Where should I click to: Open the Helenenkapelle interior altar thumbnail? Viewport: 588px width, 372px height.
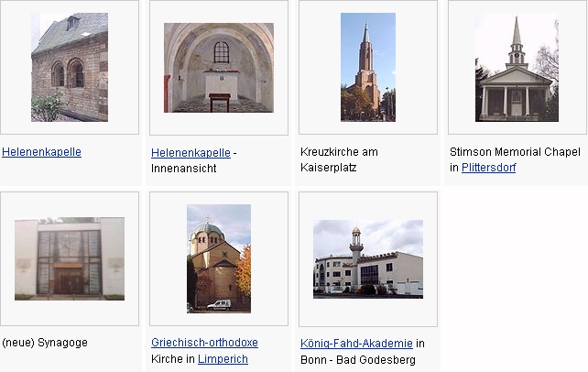point(219,68)
